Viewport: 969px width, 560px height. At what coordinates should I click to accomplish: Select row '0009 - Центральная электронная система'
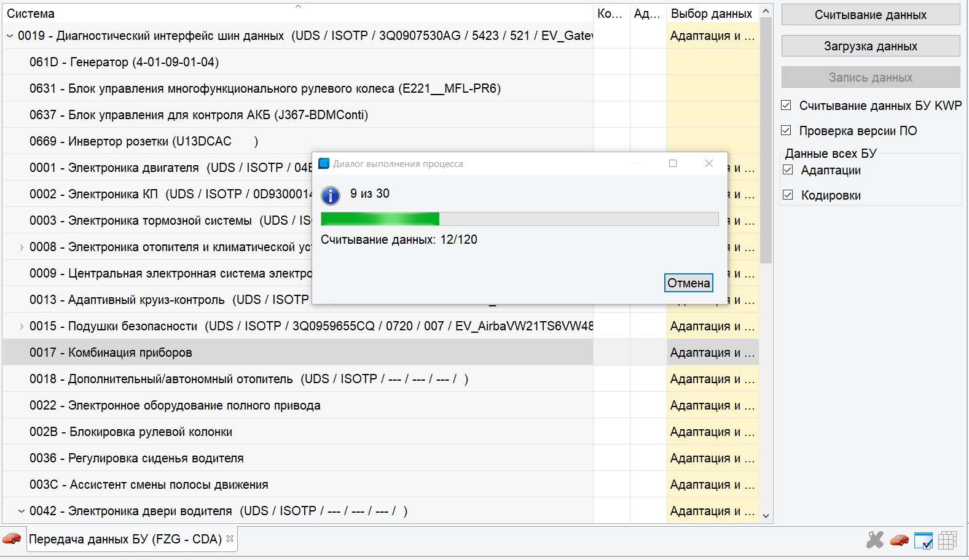click(x=157, y=273)
